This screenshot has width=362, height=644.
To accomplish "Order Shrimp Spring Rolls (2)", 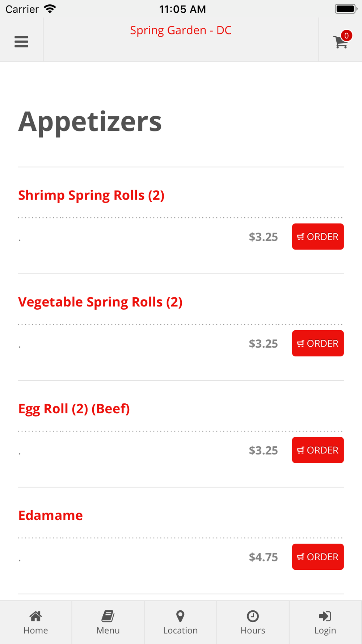I will (x=318, y=237).
